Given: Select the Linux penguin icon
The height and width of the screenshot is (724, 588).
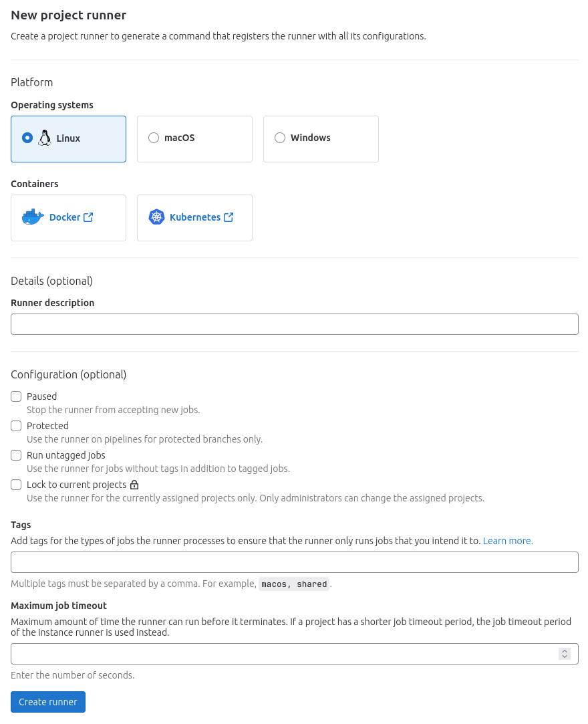Looking at the screenshot, I should tap(44, 138).
